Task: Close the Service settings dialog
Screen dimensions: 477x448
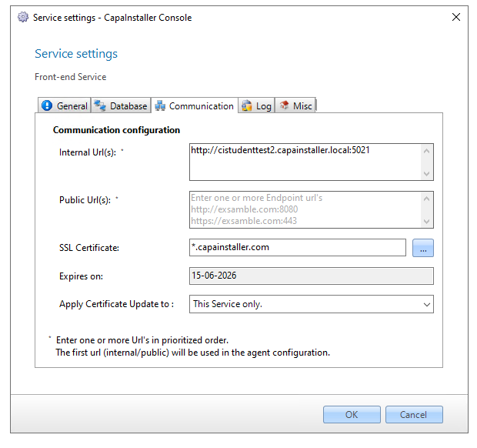Action: pos(456,17)
